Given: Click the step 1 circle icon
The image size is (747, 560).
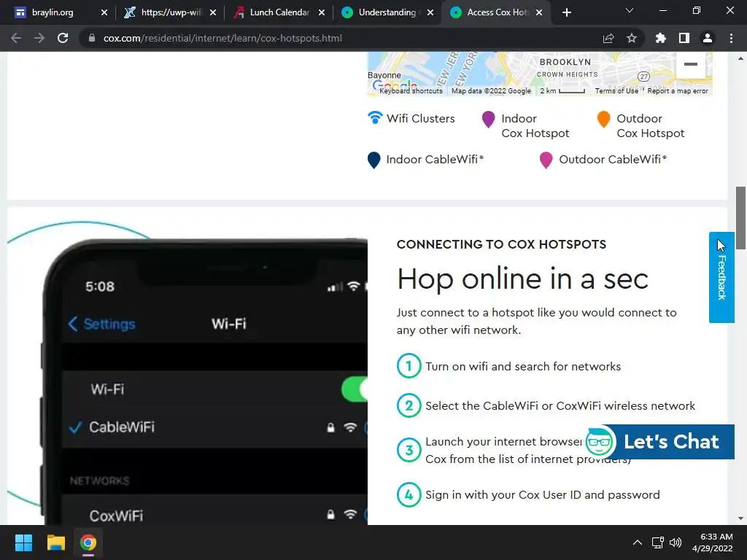Looking at the screenshot, I should click(x=409, y=366).
